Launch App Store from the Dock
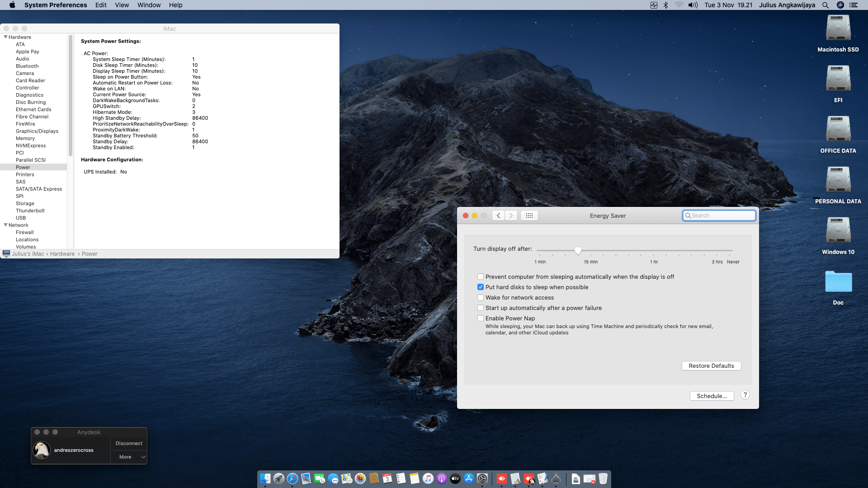The image size is (868, 488). pos(469,479)
